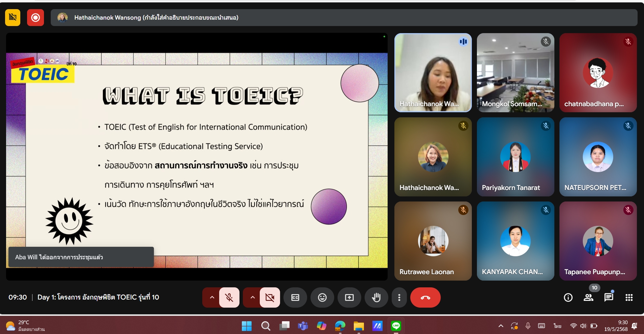Open notifications bell with do-not-disturb

click(x=635, y=326)
